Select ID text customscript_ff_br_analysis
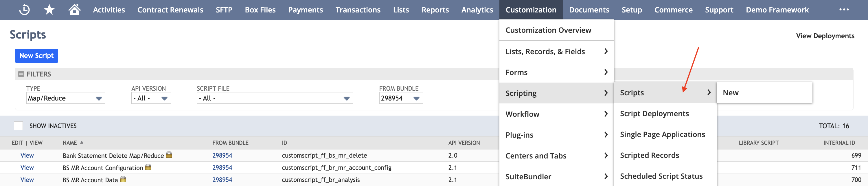This screenshot has height=186, width=868. tap(321, 180)
